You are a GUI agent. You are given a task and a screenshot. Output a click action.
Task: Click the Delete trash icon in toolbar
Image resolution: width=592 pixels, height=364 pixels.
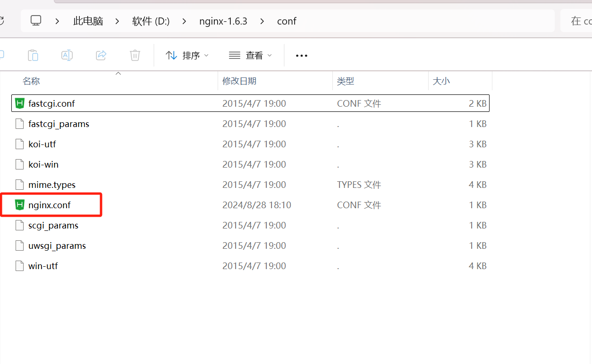tap(135, 55)
